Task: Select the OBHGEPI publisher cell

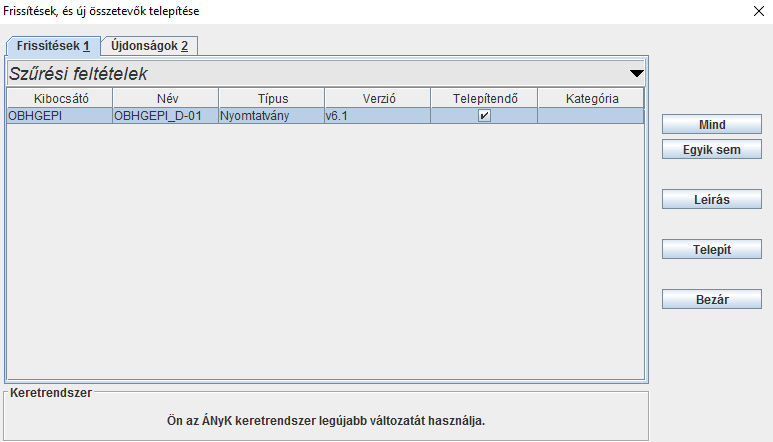Action: coord(60,116)
